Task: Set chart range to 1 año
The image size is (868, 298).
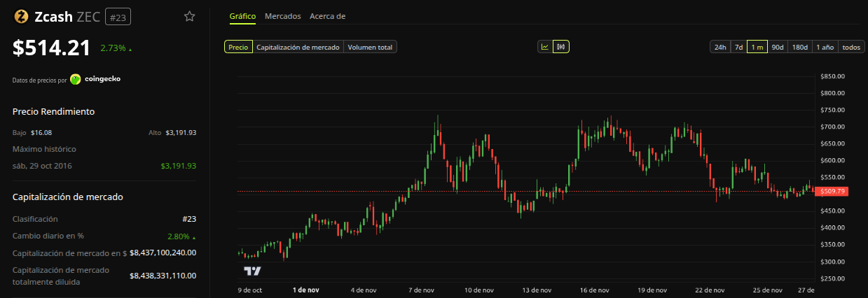Action: 825,47
